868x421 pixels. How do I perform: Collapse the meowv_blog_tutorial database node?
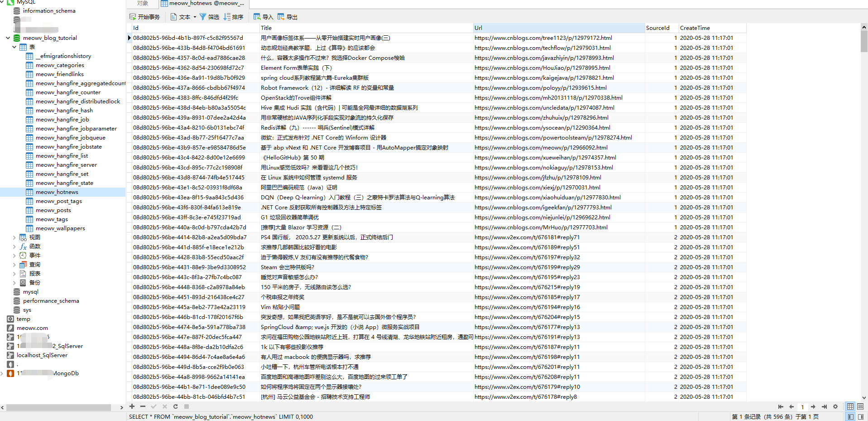pyautogui.click(x=8, y=38)
